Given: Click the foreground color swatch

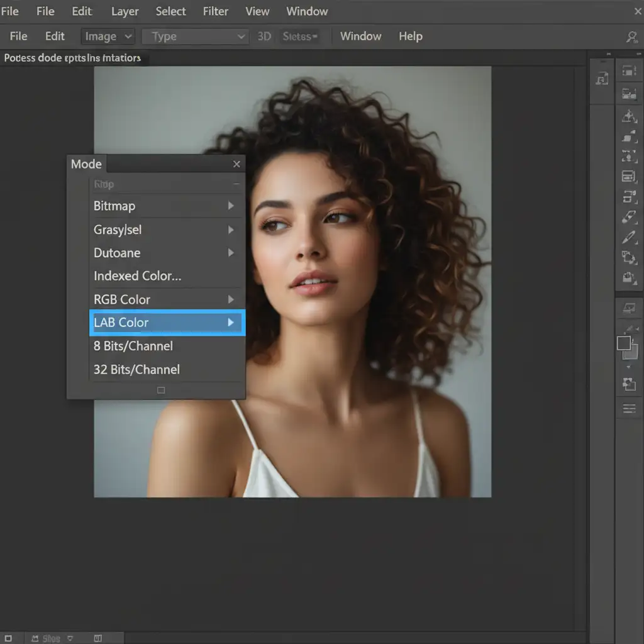Looking at the screenshot, I should 624,343.
